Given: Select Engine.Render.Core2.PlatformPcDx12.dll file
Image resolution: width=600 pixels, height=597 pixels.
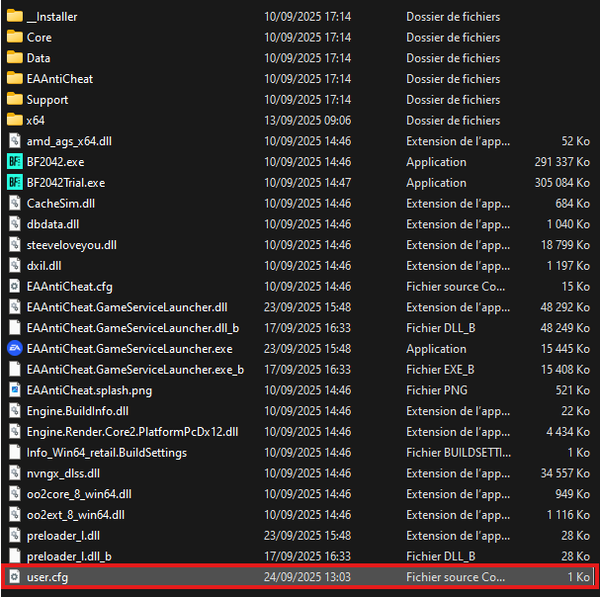Looking at the screenshot, I should (132, 432).
